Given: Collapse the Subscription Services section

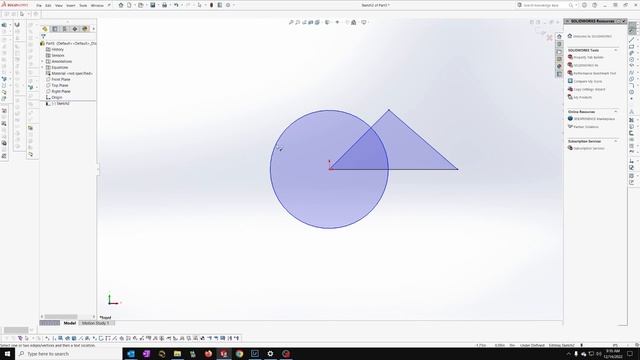Looking at the screenshot, I should pyautogui.click(x=616, y=141).
